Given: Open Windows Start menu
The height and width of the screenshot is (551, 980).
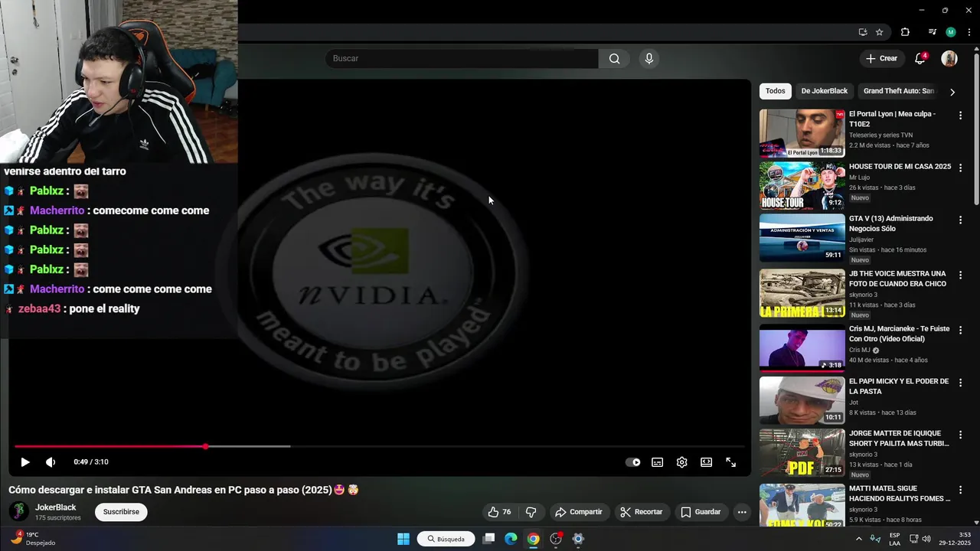Looking at the screenshot, I should (x=403, y=539).
